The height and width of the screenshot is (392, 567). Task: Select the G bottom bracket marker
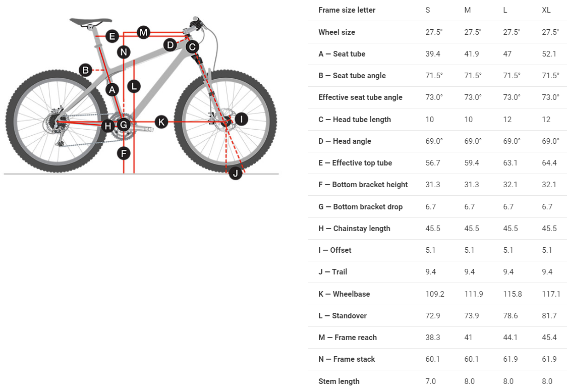coord(124,125)
